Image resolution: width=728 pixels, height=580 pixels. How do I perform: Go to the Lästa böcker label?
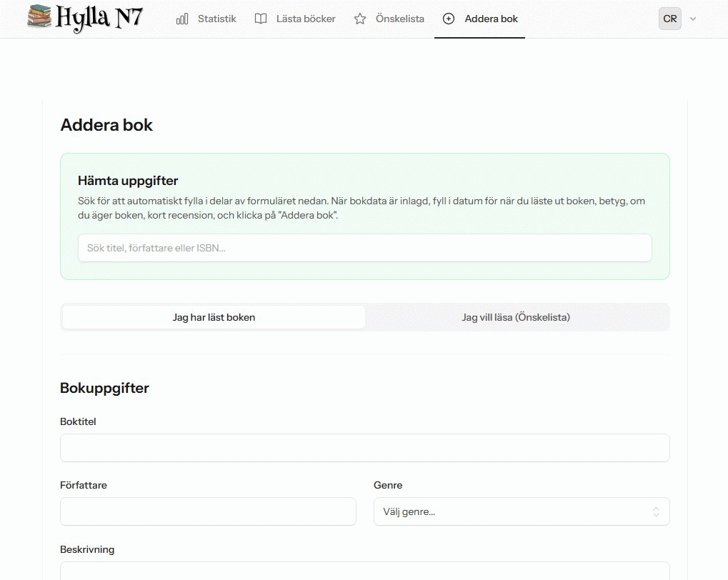[x=306, y=19]
